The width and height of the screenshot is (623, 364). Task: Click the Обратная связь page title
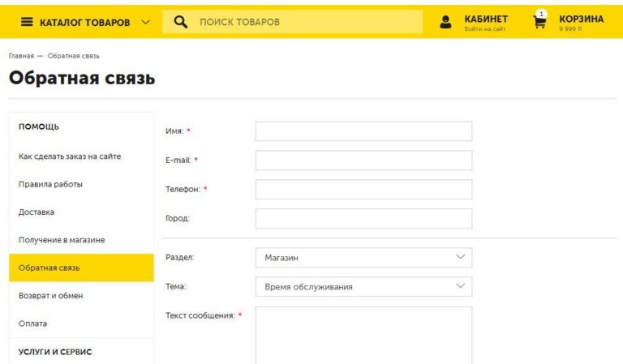[x=82, y=78]
